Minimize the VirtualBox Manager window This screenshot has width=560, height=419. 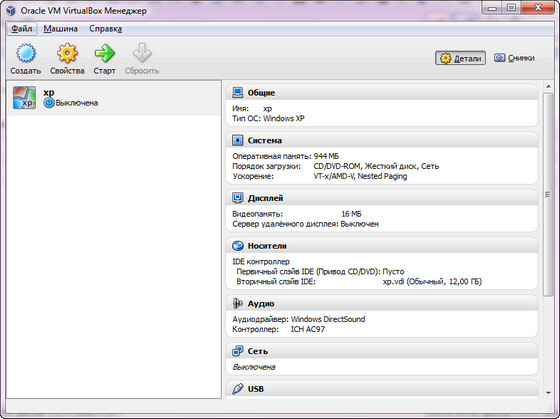[x=492, y=8]
